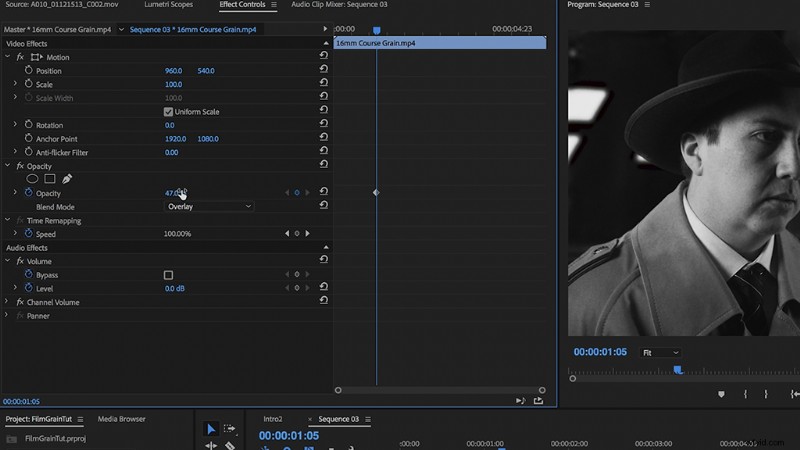
Task: Select the 16mm Course Grain.mp4 clip bar
Action: point(440,43)
